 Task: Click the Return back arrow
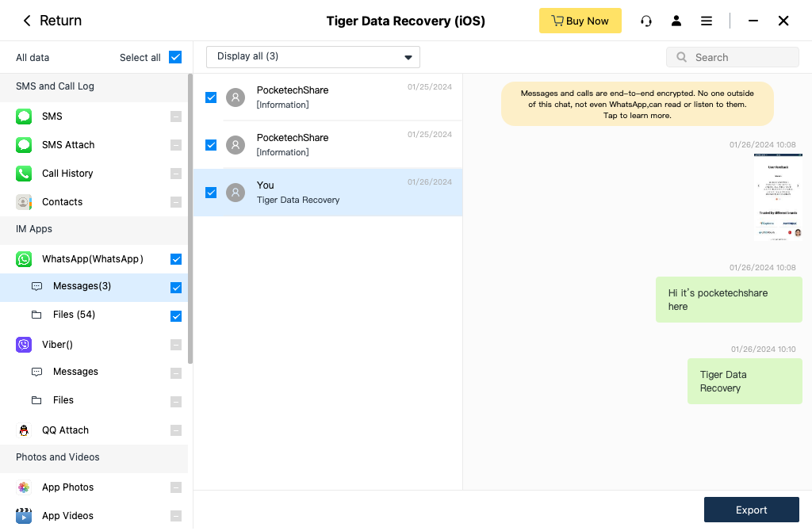[27, 21]
